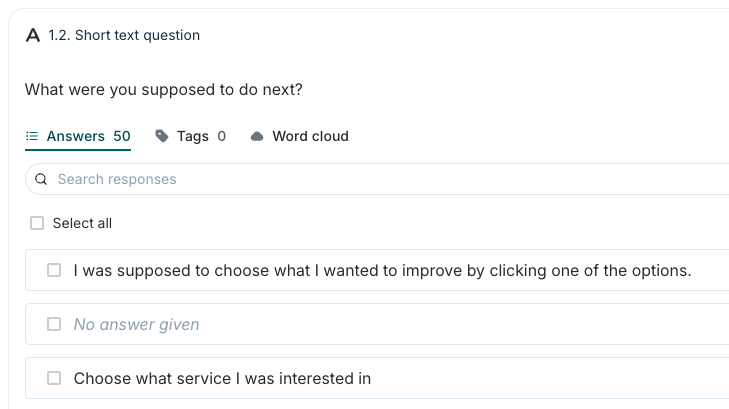Image resolution: width=729 pixels, height=409 pixels.
Task: Switch to the Answers tab
Action: coord(78,136)
